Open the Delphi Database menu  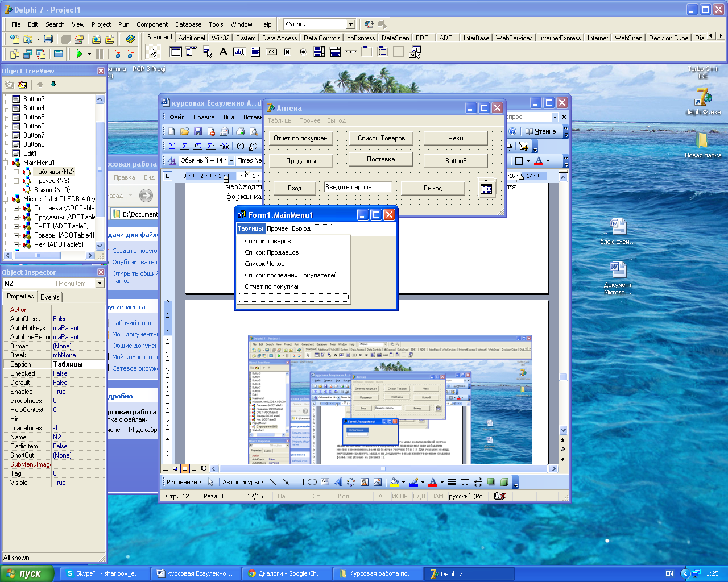[x=188, y=24]
